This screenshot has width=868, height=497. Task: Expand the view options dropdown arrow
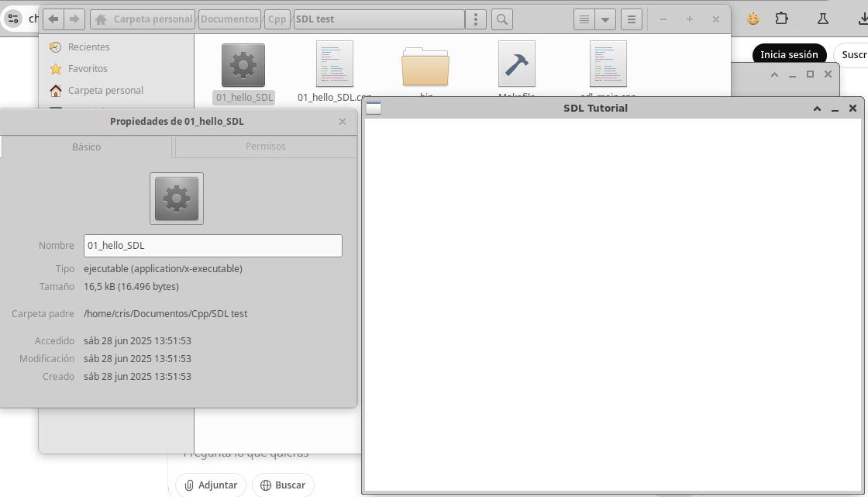click(x=605, y=19)
